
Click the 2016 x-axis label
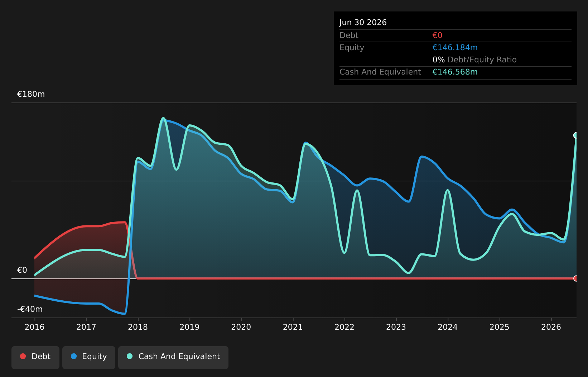tap(35, 327)
